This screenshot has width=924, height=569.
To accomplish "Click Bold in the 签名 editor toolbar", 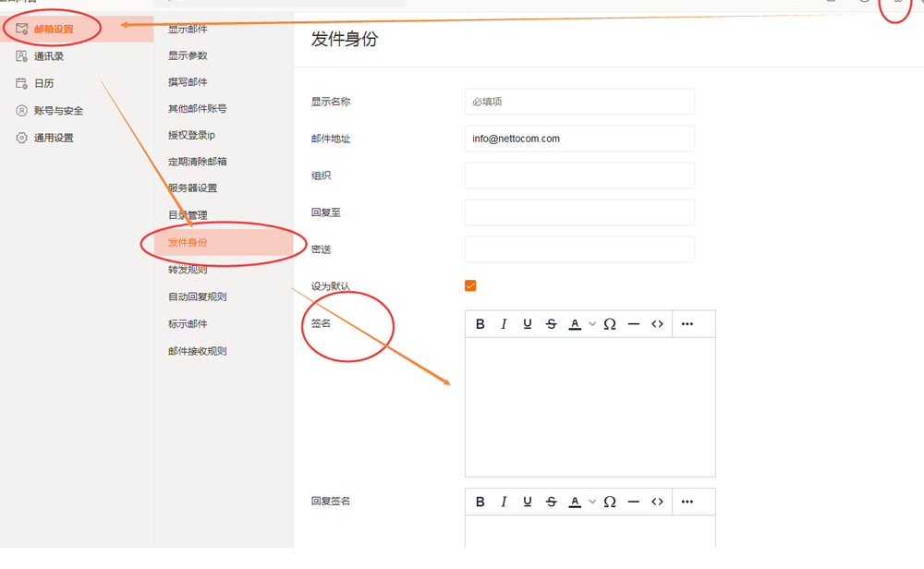I will [480, 324].
